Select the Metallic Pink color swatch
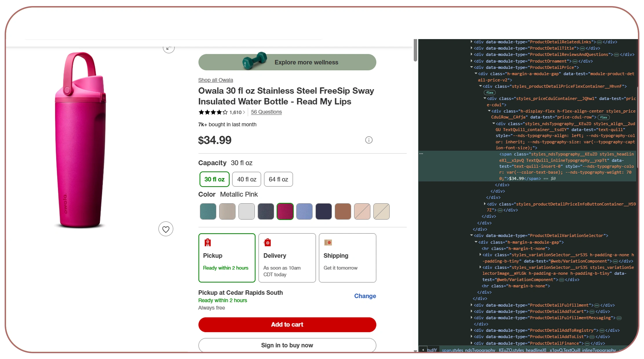The width and height of the screenshot is (644, 359). click(285, 212)
